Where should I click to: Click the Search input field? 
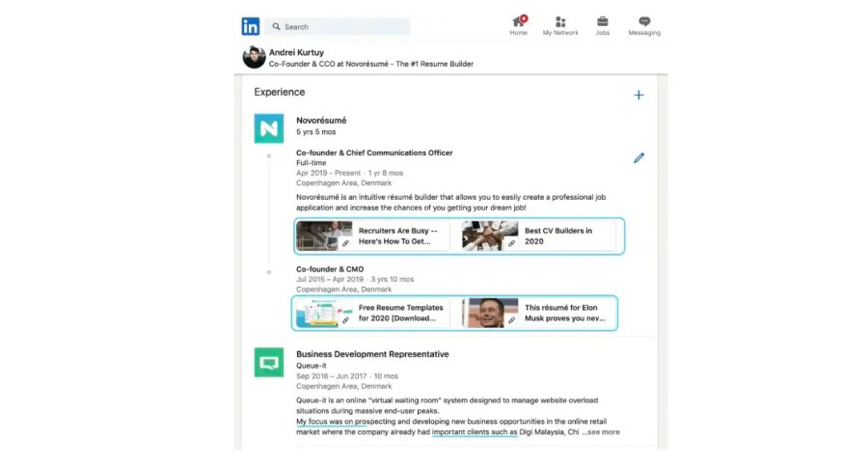click(338, 27)
